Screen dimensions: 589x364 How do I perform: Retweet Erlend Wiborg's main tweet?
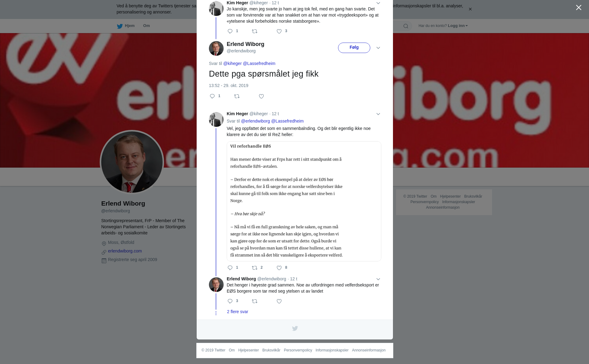click(237, 96)
